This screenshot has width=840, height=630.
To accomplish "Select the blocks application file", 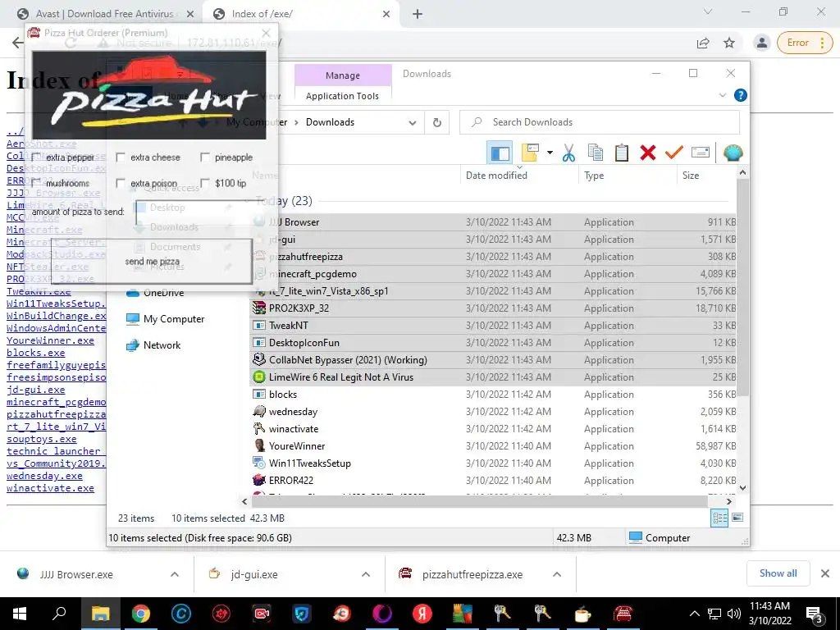I will click(x=493, y=395).
